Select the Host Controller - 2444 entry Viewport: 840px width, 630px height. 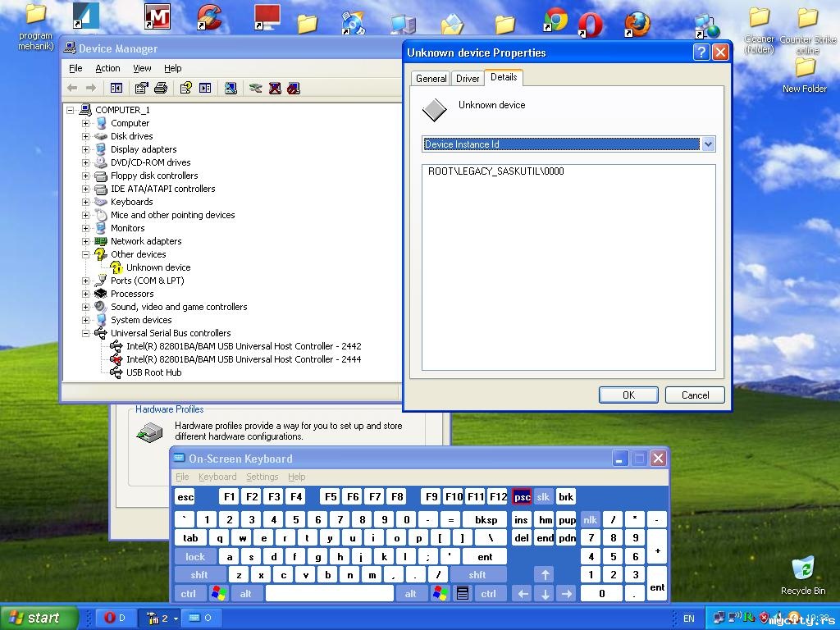(x=244, y=359)
